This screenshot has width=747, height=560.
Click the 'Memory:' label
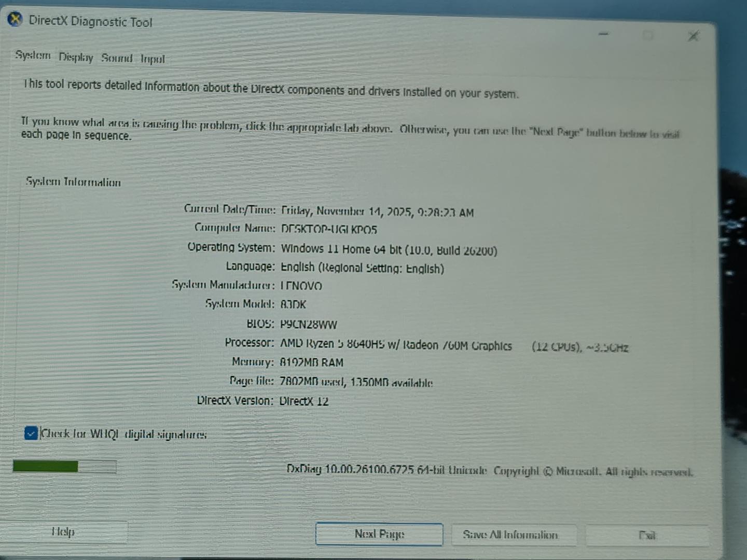coord(253,362)
